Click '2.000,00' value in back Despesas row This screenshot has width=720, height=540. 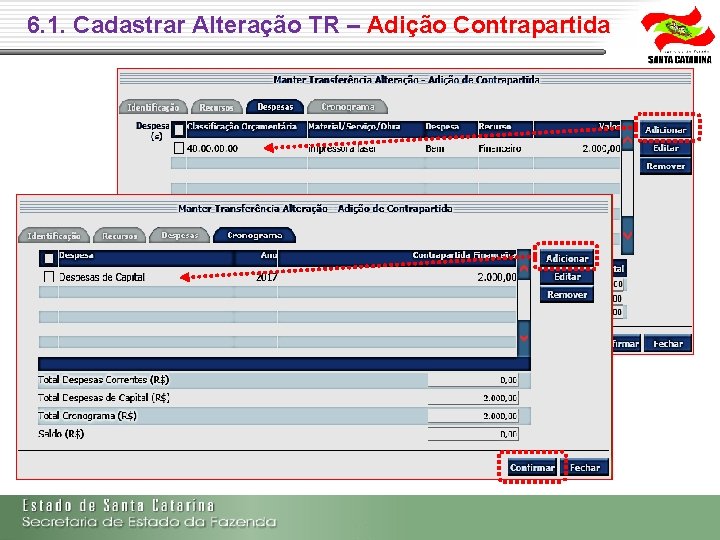pyautogui.click(x=601, y=148)
